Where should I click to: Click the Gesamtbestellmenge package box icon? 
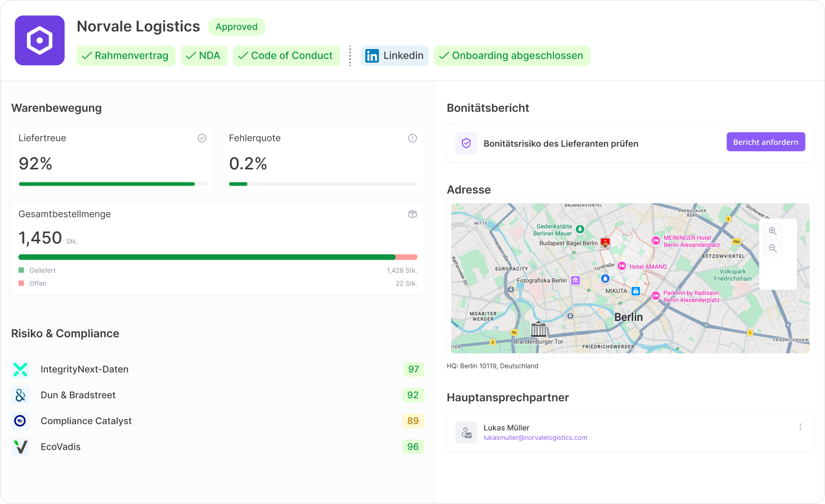click(412, 214)
